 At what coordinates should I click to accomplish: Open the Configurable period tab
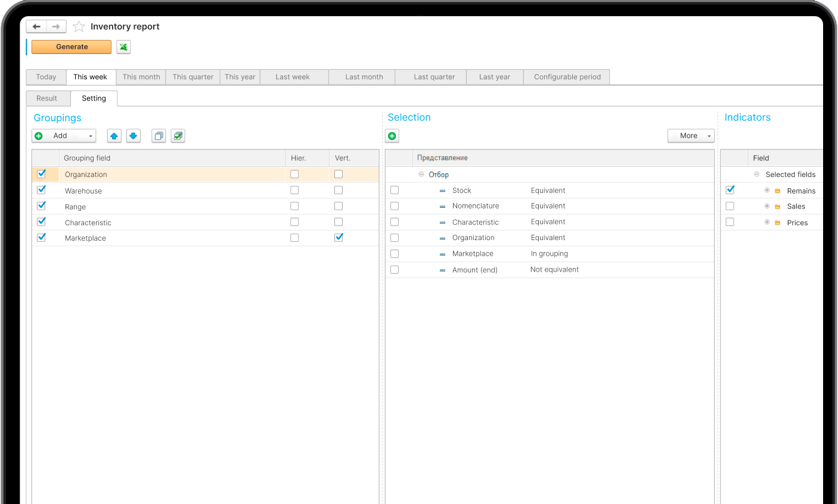567,77
